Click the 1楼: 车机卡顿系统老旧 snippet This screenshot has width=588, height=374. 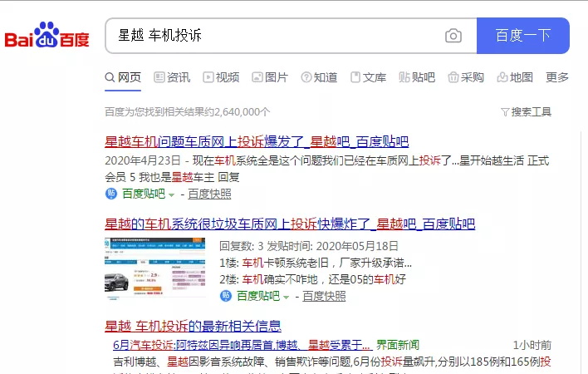(316, 263)
